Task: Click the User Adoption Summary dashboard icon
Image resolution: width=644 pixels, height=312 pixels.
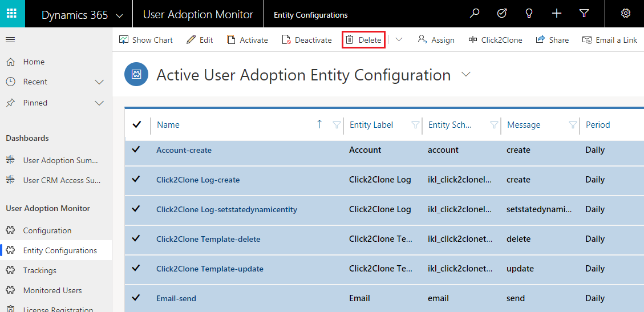Action: click(11, 160)
